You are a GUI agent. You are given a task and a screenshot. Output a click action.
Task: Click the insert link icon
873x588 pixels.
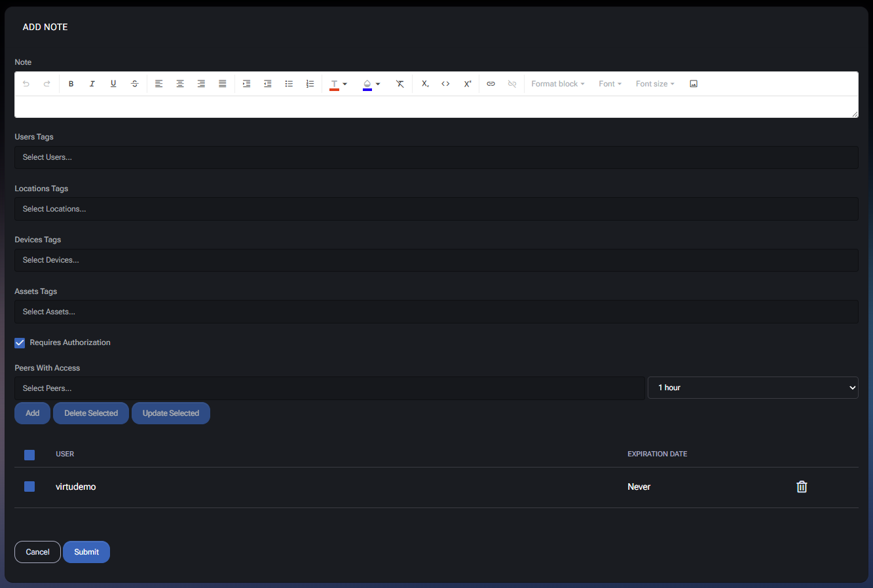click(491, 84)
